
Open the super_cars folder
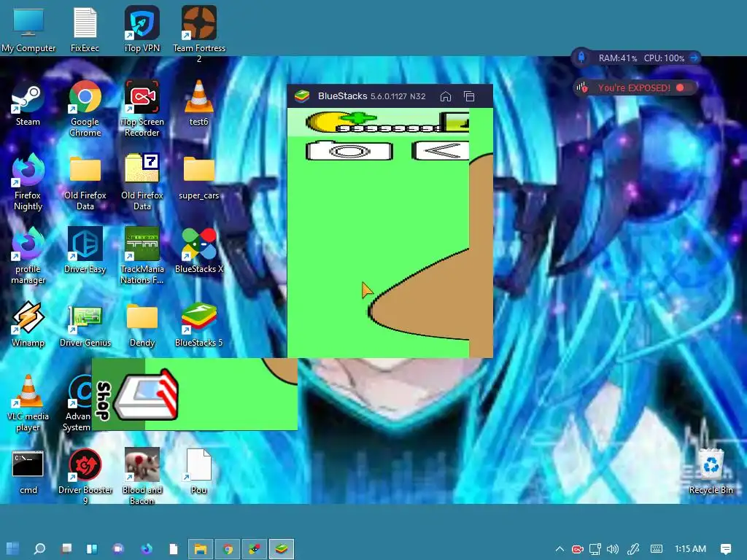(x=198, y=177)
